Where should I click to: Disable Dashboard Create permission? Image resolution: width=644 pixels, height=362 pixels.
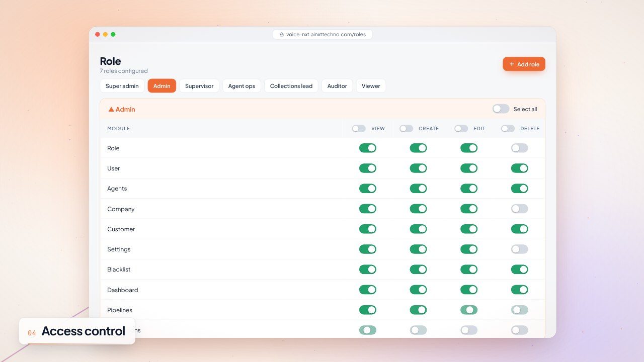coord(419,290)
